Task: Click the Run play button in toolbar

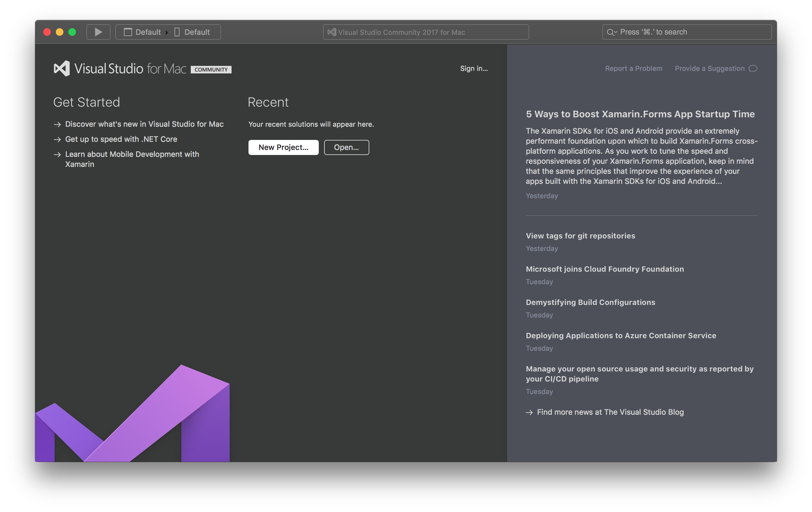Action: (x=98, y=32)
